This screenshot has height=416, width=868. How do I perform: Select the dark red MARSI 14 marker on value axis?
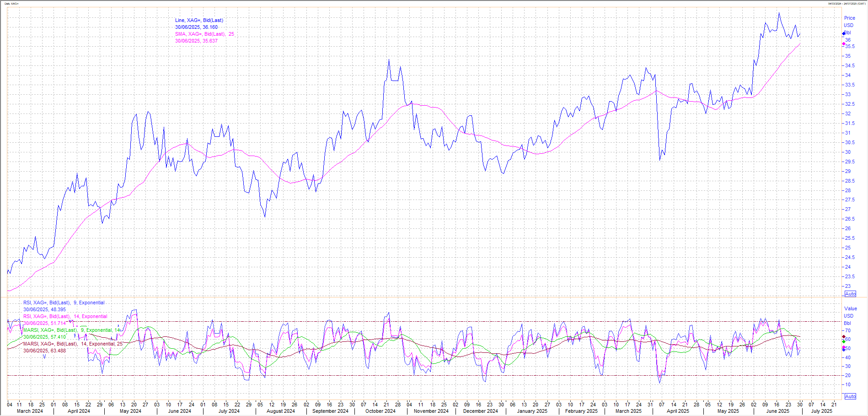point(844,337)
